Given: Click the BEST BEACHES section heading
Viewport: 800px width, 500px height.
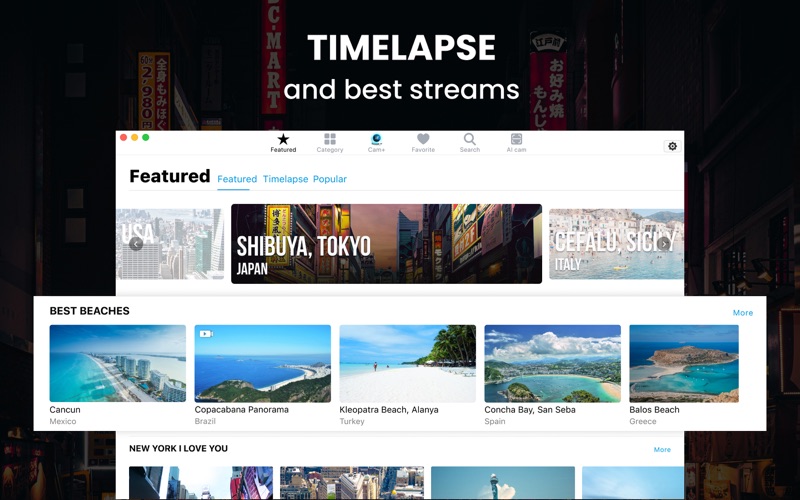Looking at the screenshot, I should coord(89,311).
